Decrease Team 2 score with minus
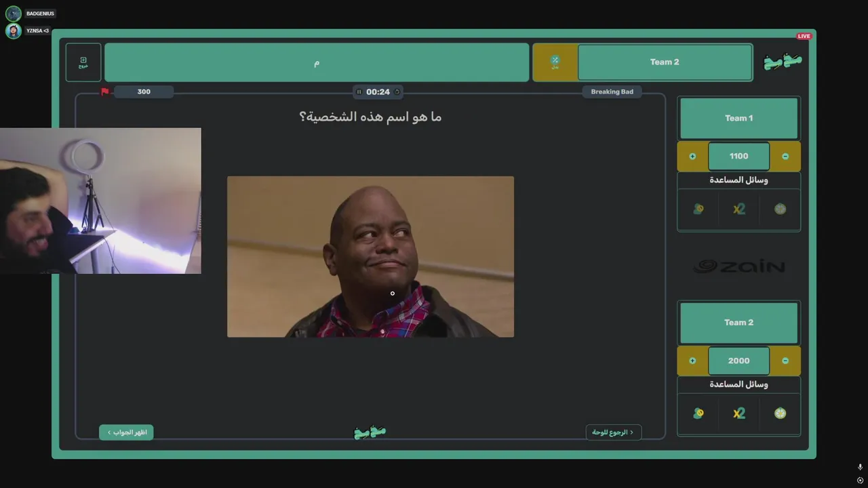The image size is (868, 488). coord(785,361)
